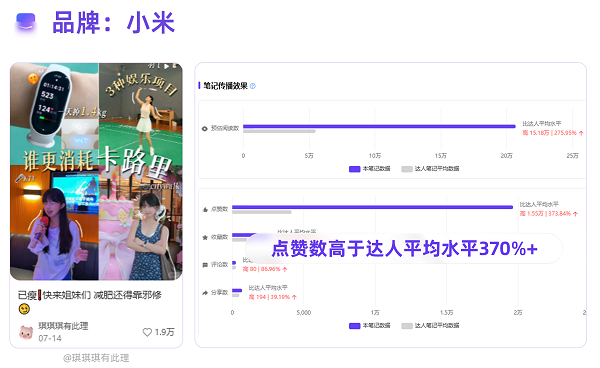Image resolution: width=600 pixels, height=368 pixels.
Task: Click the share arrow icon for 分享数
Action: pos(205,293)
